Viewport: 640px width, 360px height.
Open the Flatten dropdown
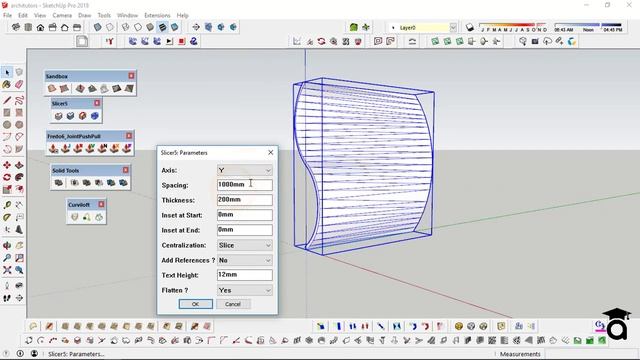click(x=244, y=290)
